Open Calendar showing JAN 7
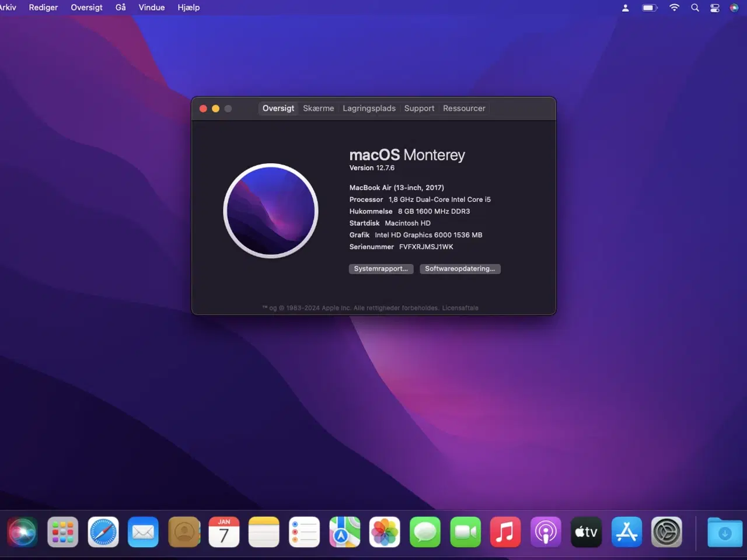Viewport: 747px width, 560px height. [224, 532]
